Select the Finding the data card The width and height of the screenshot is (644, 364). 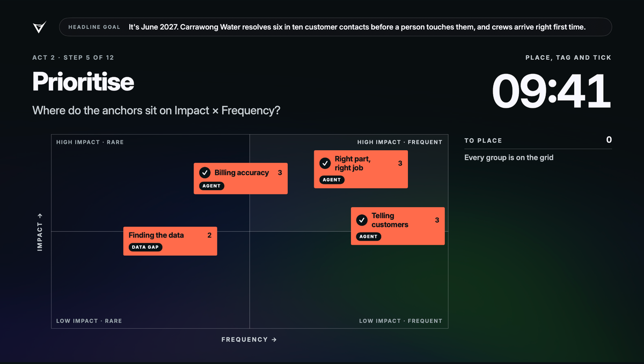tap(170, 241)
